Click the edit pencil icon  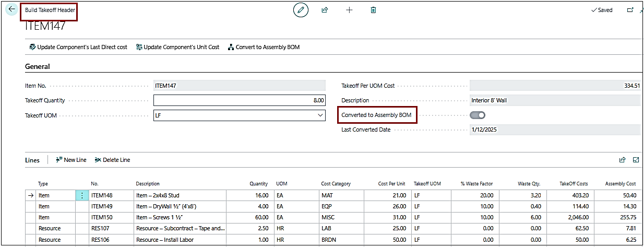point(301,10)
